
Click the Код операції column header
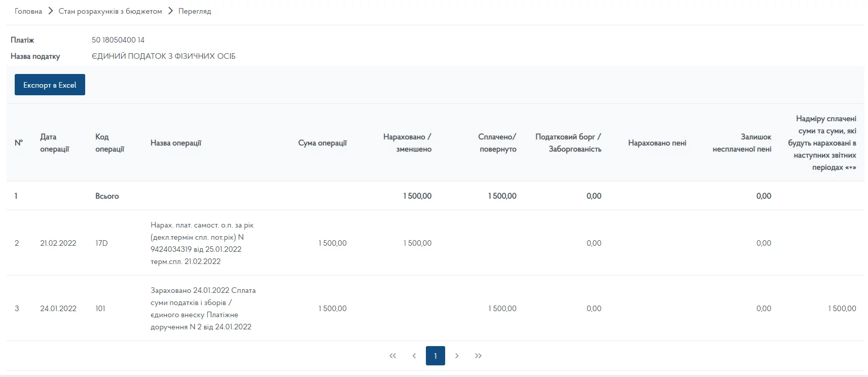(x=110, y=143)
